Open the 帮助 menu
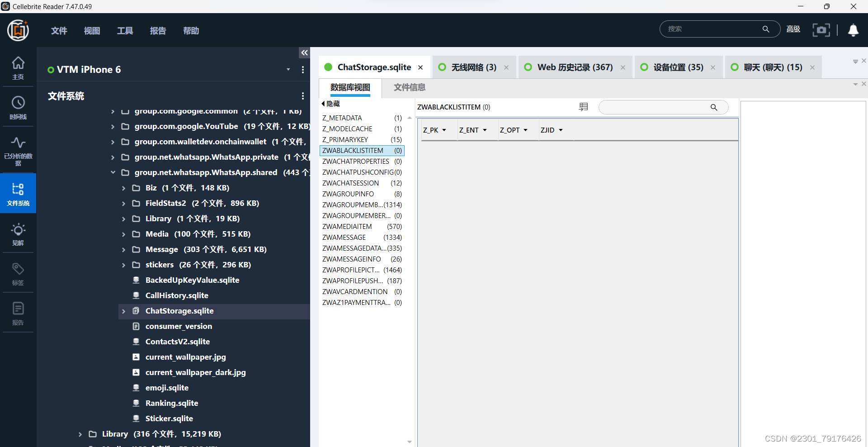The width and height of the screenshot is (868, 447). tap(191, 31)
